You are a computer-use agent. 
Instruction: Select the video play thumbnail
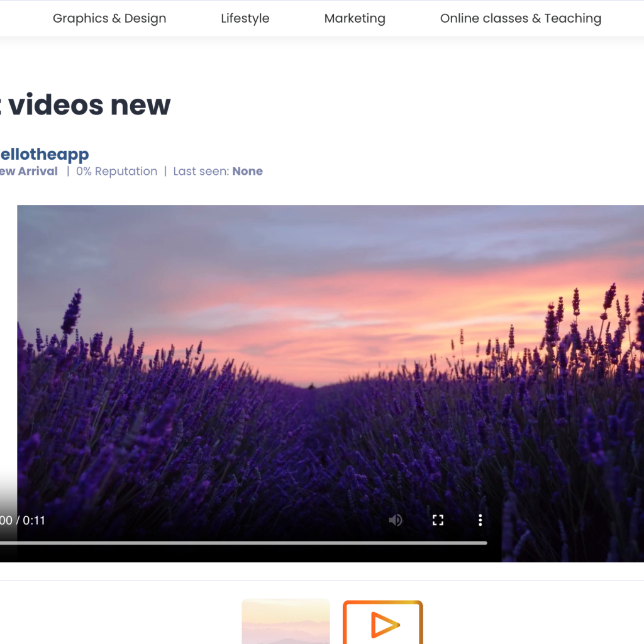pos(383,622)
